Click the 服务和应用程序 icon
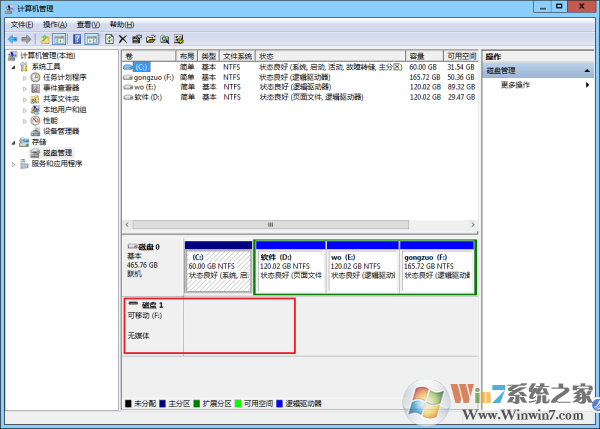 click(24, 164)
